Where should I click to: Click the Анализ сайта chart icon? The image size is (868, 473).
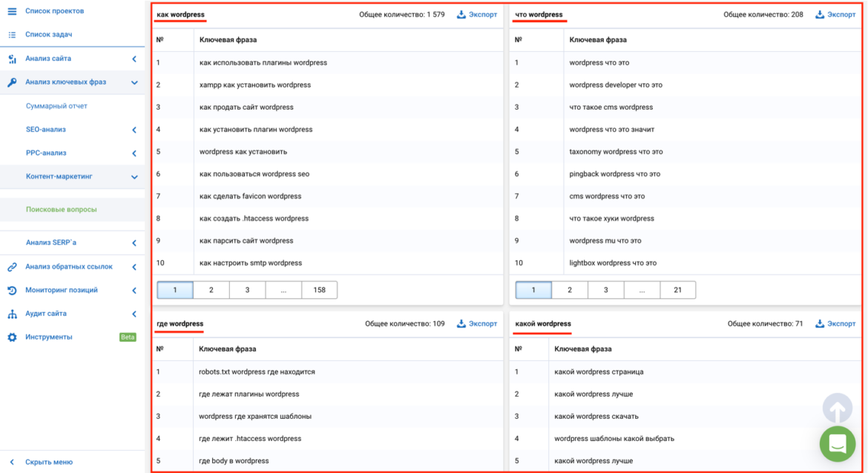[12, 59]
